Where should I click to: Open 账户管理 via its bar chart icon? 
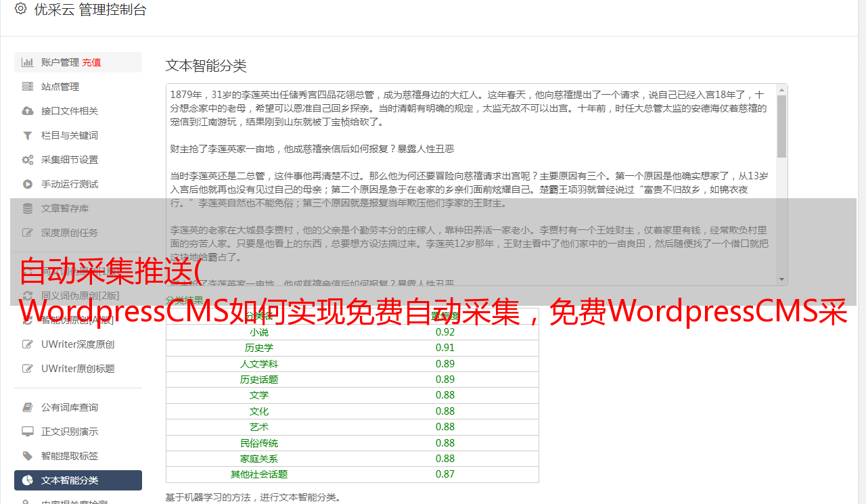28,62
